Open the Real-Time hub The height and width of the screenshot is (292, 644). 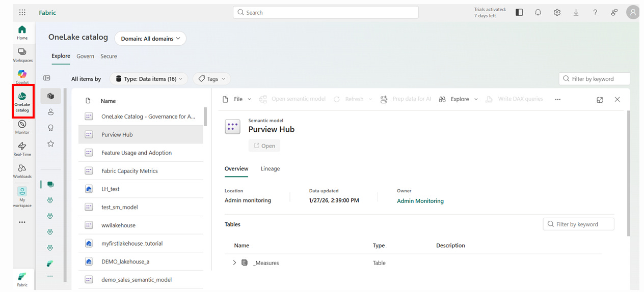click(22, 149)
